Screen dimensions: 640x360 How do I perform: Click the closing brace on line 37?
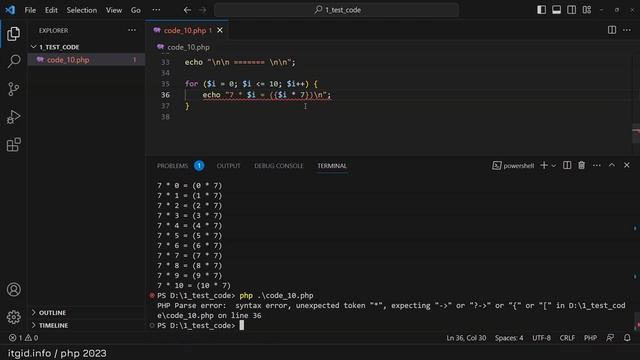(187, 106)
